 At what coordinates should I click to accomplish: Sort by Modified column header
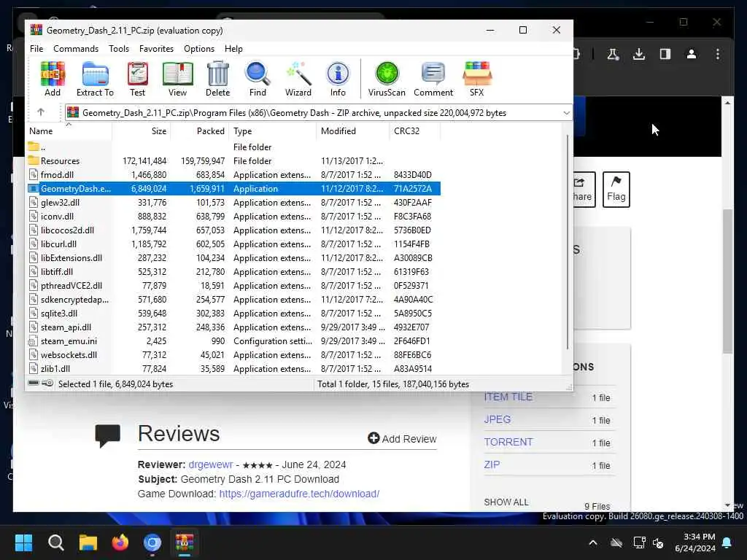tap(352, 131)
